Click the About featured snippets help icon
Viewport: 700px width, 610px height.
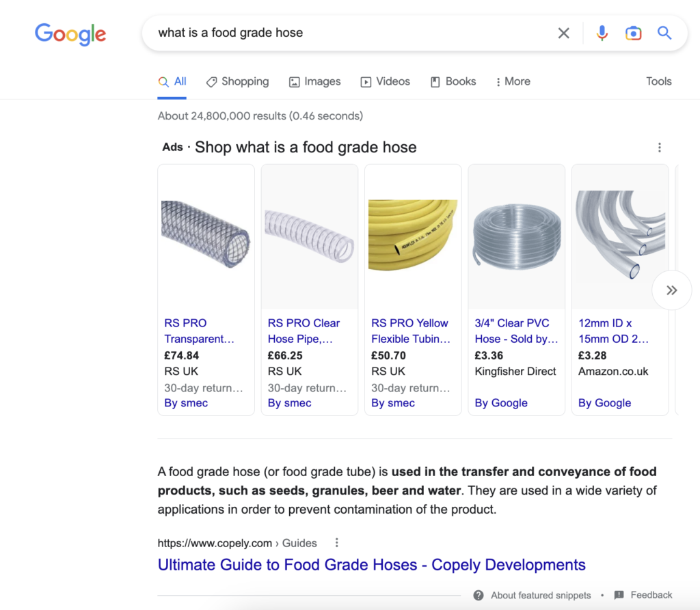click(479, 595)
